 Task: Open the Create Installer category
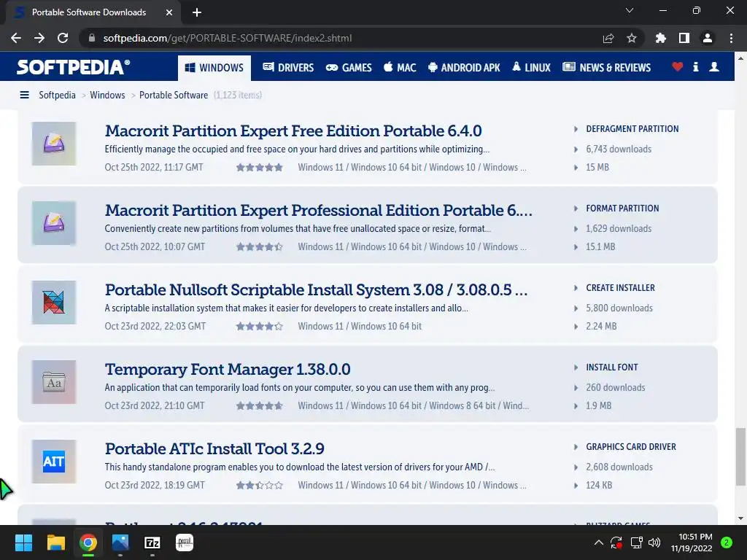[620, 288]
